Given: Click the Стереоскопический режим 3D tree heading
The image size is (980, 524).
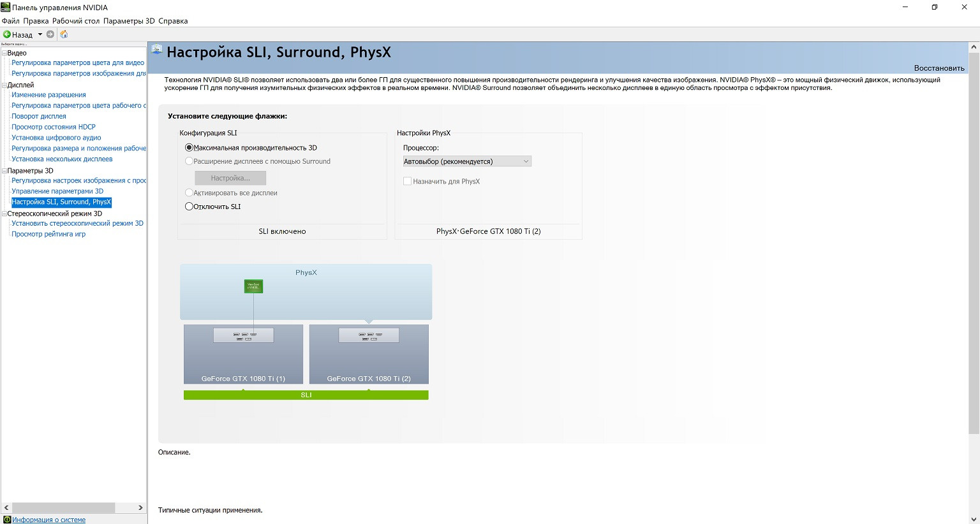Looking at the screenshot, I should pyautogui.click(x=54, y=214).
